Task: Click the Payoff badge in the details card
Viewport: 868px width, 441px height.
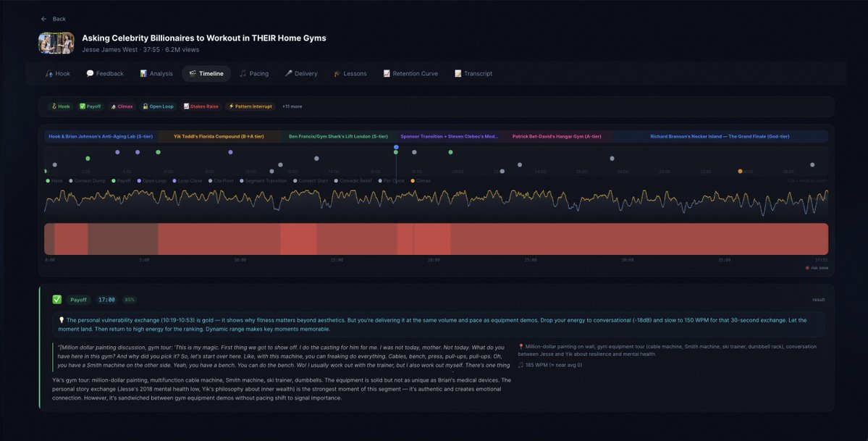Action: [x=79, y=300]
